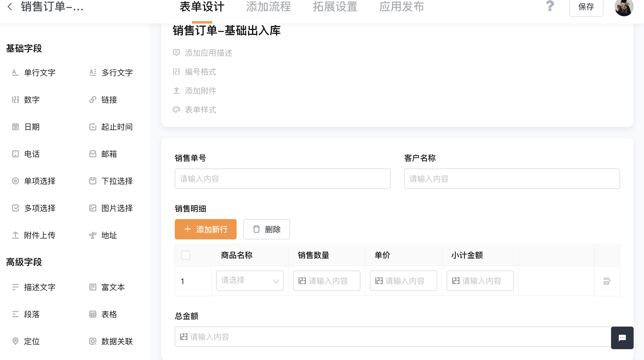This screenshot has width=644, height=360.
Task: Select the 日期 field icon
Action: (15, 127)
